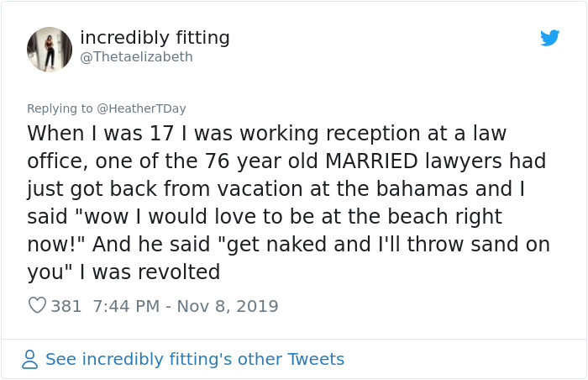Click the date Nov 8, 2019

[229, 306]
